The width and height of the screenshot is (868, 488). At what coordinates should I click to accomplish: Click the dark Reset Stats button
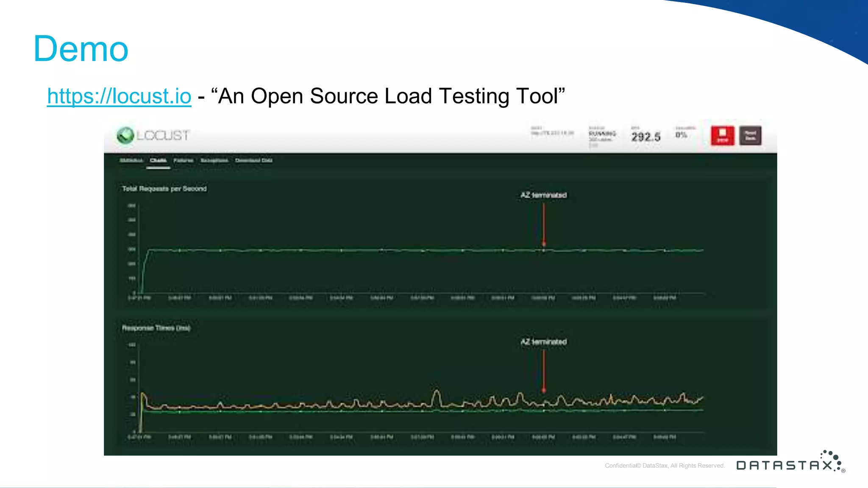(x=750, y=136)
